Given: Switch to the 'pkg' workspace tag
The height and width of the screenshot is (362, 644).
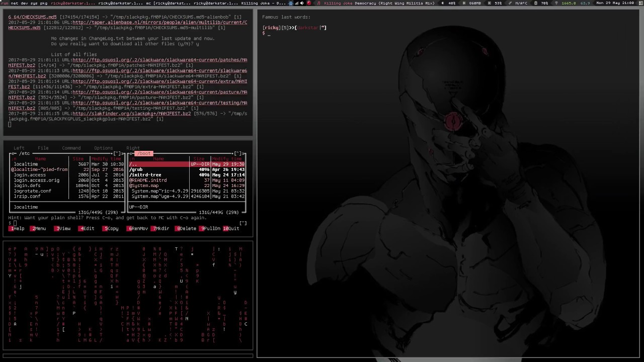Looking at the screenshot, I should [44, 3].
